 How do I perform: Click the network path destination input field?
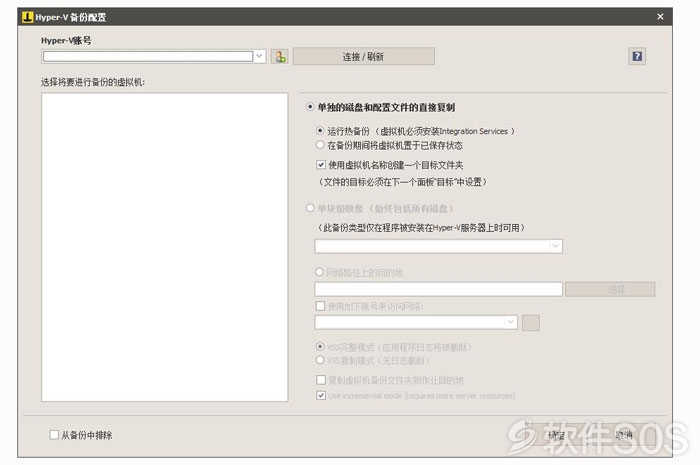tap(438, 289)
